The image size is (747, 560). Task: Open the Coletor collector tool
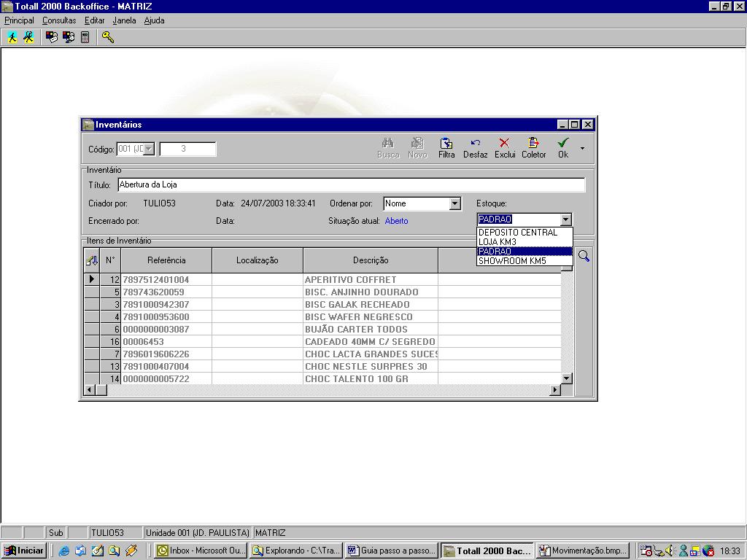[533, 144]
